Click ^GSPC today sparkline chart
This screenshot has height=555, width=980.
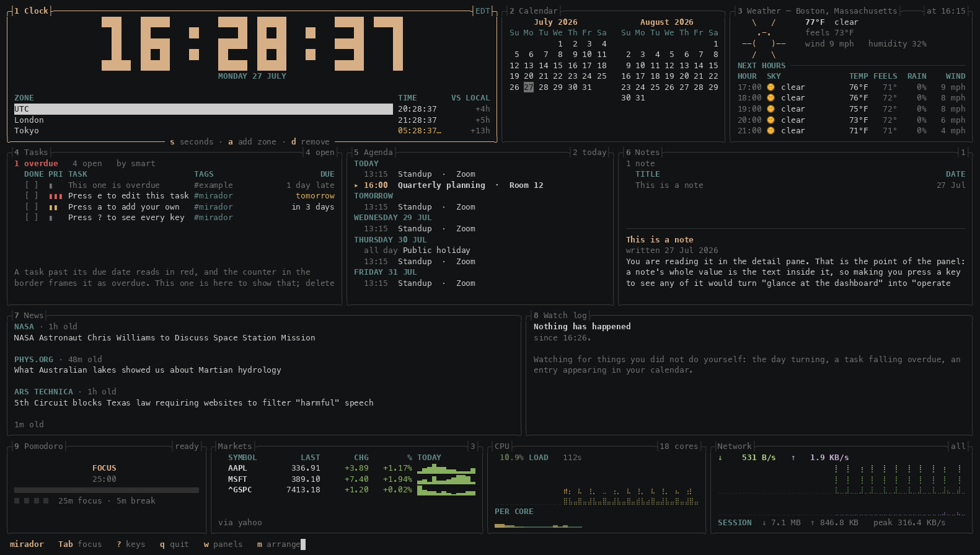coord(446,491)
